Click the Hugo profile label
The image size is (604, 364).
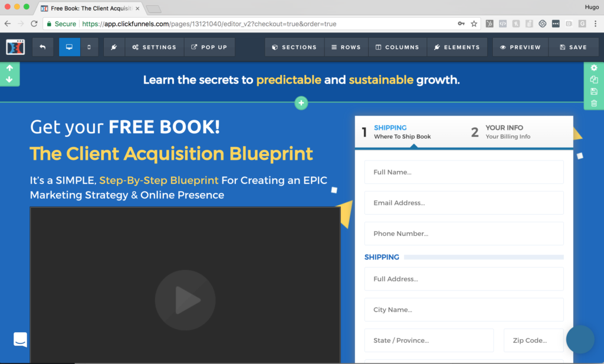tap(592, 7)
